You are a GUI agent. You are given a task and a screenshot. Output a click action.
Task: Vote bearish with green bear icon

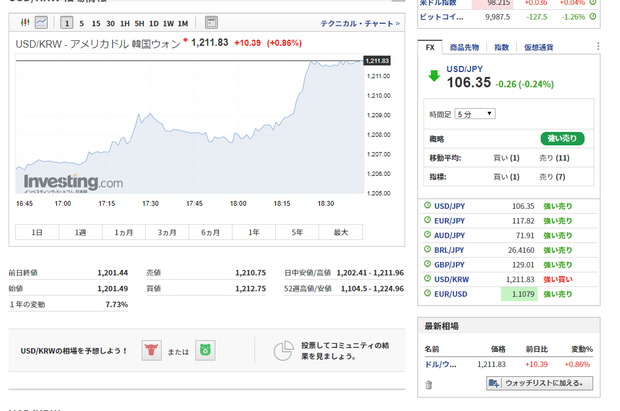(x=205, y=350)
